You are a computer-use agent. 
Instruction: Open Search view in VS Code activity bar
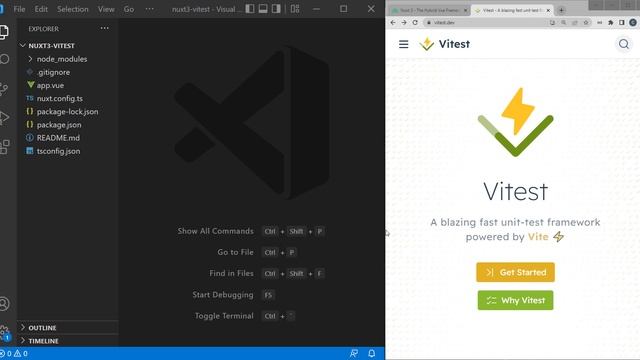click(x=4, y=60)
